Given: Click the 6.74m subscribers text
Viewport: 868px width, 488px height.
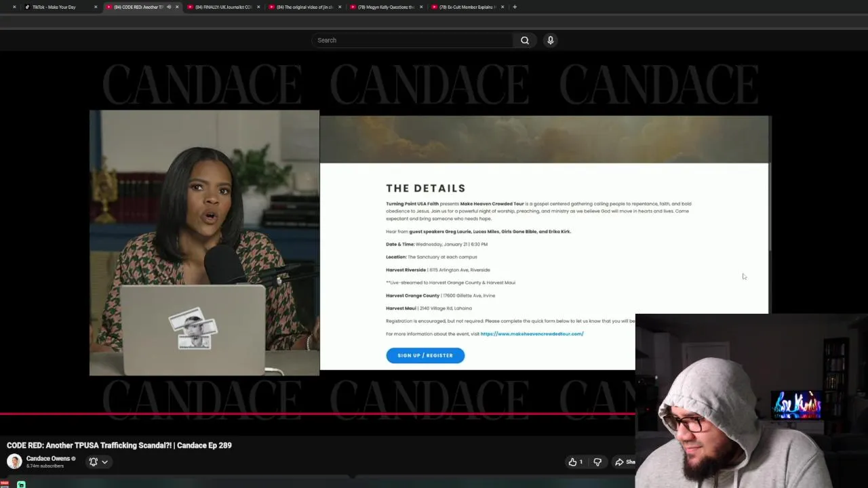Looking at the screenshot, I should [45, 466].
